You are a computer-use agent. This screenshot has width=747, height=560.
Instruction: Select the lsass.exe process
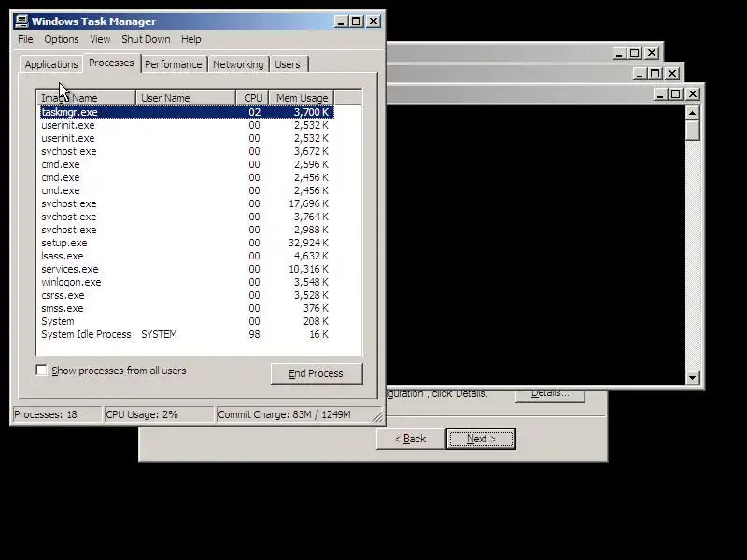tap(186, 256)
